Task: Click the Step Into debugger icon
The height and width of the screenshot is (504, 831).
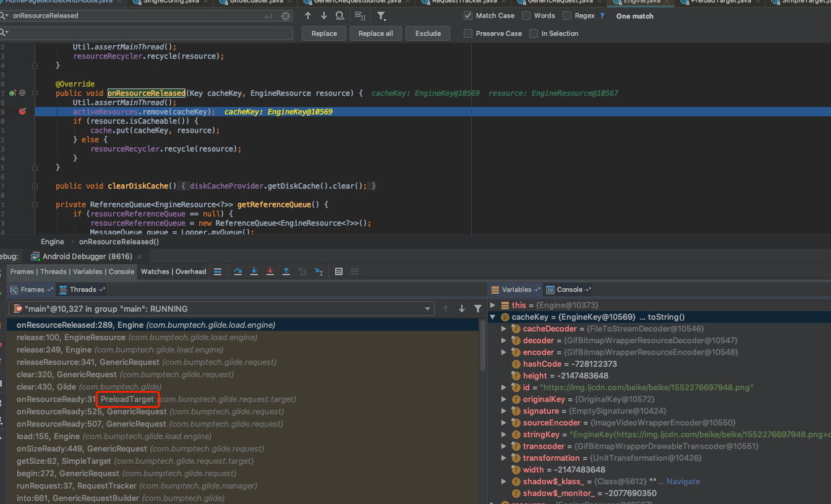Action: [x=254, y=271]
